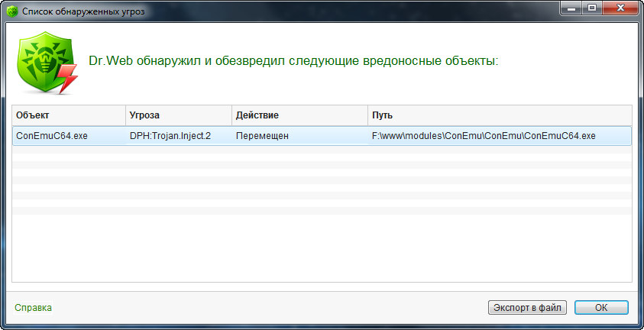Image resolution: width=644 pixels, height=330 pixels.
Task: Sort by the Угроза column header
Action: coord(178,115)
